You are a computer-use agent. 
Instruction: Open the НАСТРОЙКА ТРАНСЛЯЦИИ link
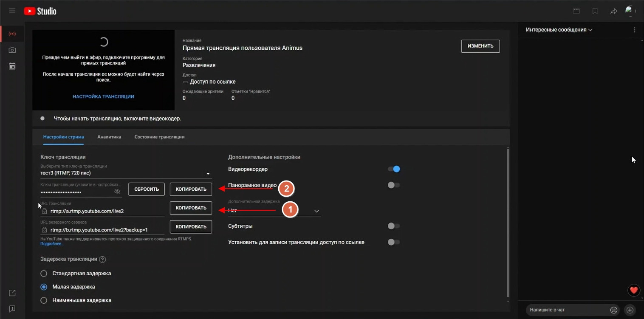click(103, 96)
